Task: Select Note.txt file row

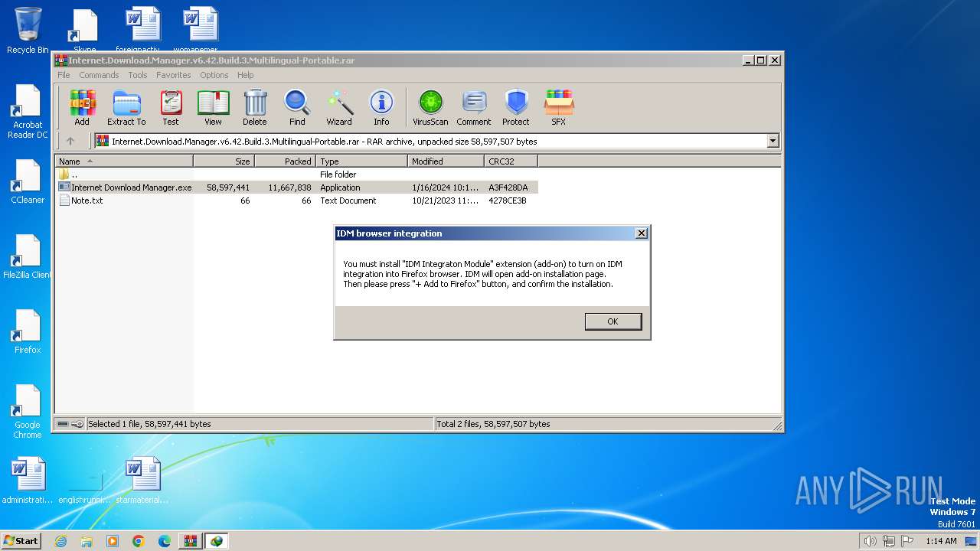Action: (297, 201)
